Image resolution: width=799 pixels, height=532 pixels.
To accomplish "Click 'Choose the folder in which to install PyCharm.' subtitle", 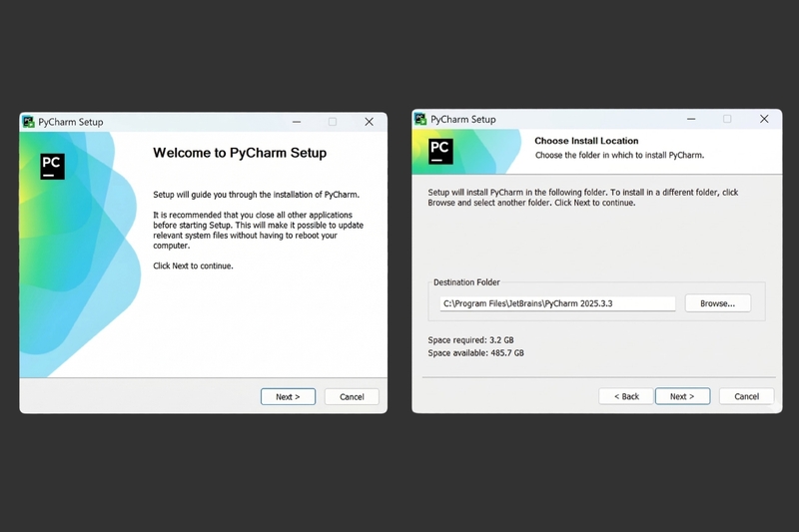I will coord(619,155).
